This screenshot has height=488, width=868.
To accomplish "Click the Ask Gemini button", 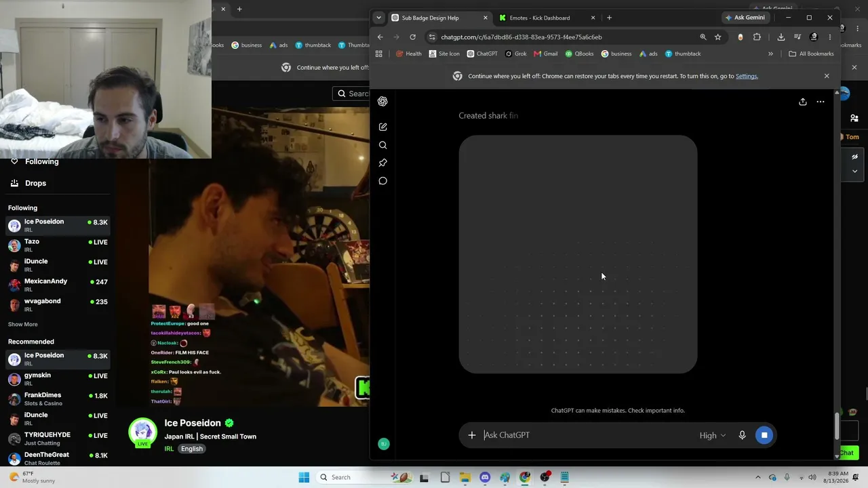I will point(745,18).
